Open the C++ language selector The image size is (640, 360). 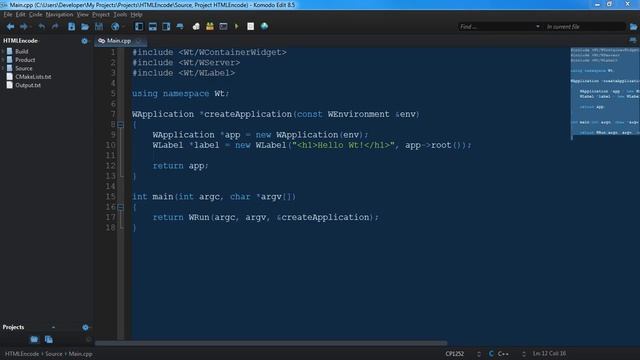(x=507, y=354)
